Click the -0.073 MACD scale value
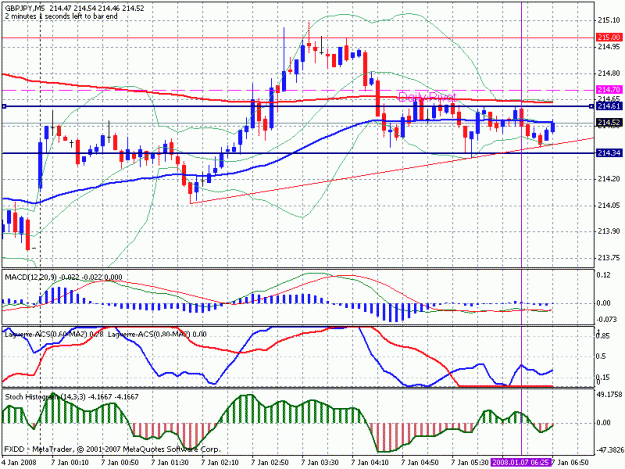 [606, 319]
